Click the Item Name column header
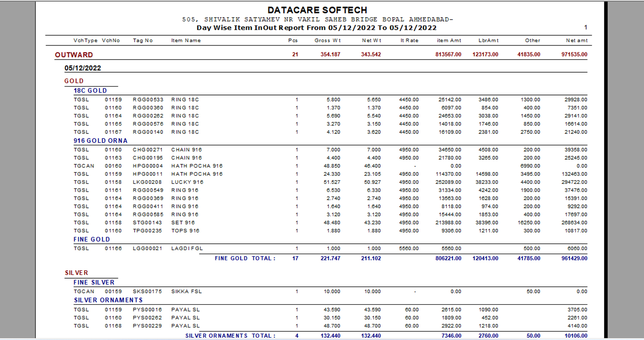The image size is (644, 340). click(186, 41)
